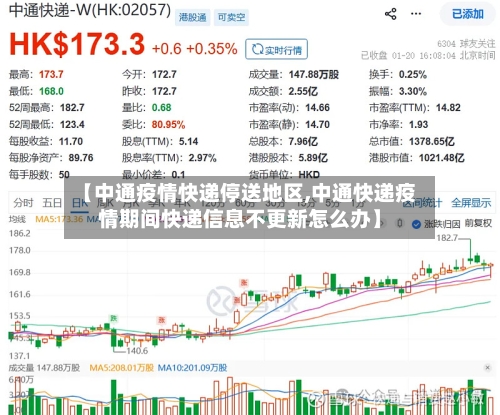The width and height of the screenshot is (500, 415).
Task: Click the 换手 value 0.25%
Action: click(413, 74)
